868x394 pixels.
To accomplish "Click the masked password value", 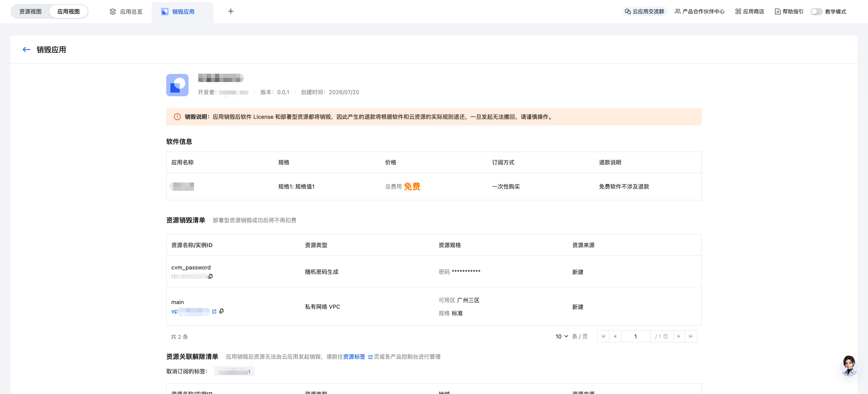I will pyautogui.click(x=466, y=272).
